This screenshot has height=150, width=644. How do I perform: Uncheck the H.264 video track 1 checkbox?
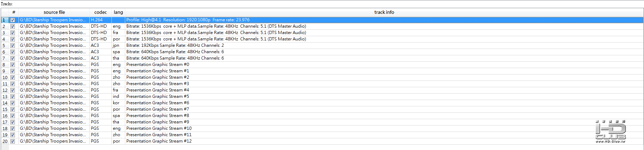pyautogui.click(x=13, y=20)
